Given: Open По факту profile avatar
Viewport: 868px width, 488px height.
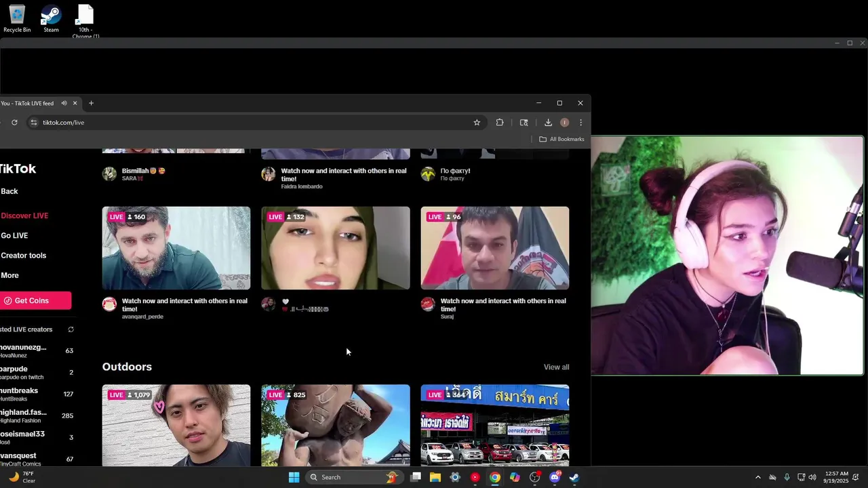Looking at the screenshot, I should point(428,174).
